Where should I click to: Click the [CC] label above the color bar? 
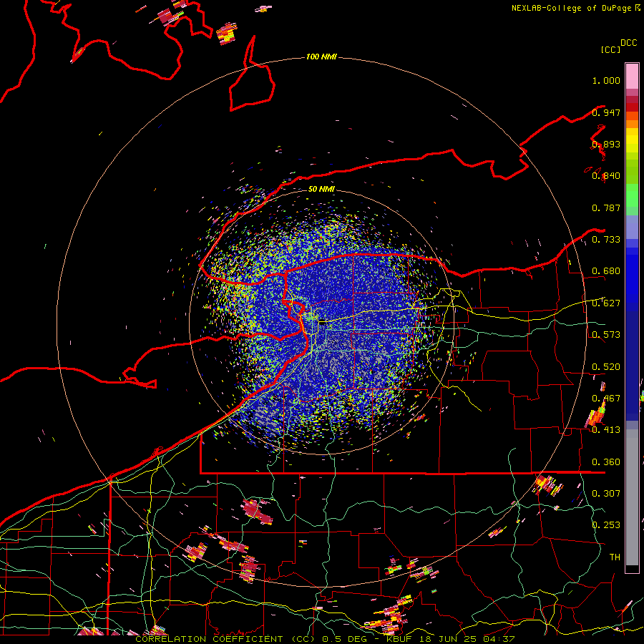pos(610,49)
